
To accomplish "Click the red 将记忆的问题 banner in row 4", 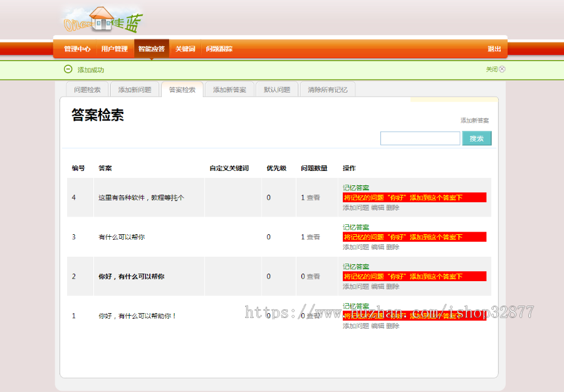I will (x=414, y=198).
